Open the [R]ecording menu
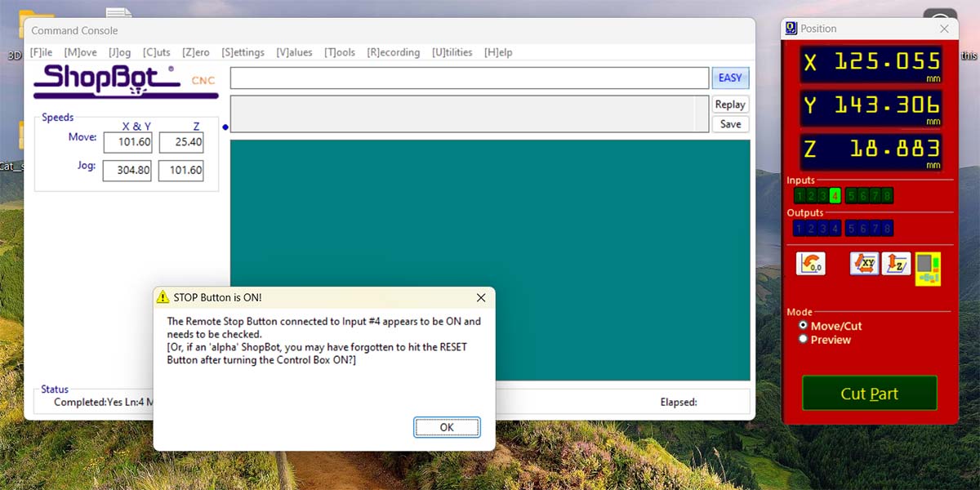Viewport: 980px width, 490px height. 394,52
